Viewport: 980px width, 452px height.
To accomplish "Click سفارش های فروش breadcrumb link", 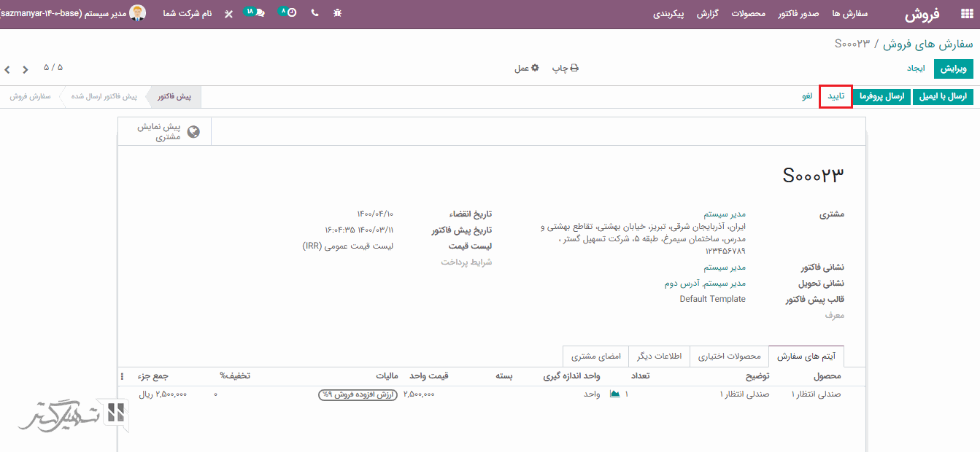I will [927, 44].
